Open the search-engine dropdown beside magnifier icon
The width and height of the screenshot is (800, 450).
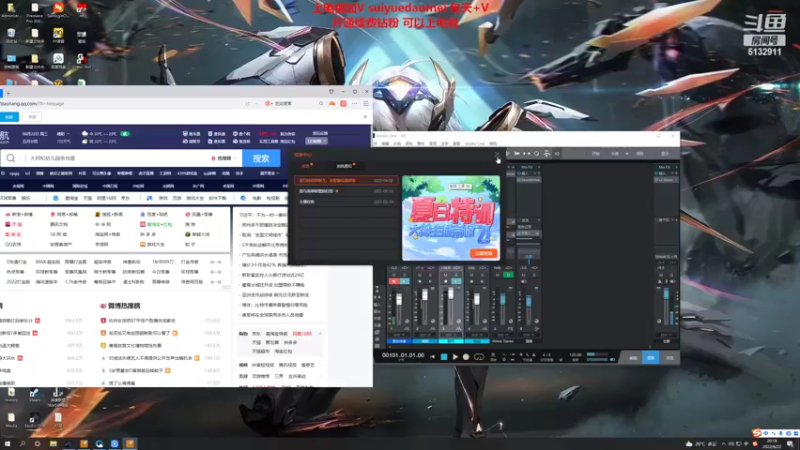tap(20, 158)
